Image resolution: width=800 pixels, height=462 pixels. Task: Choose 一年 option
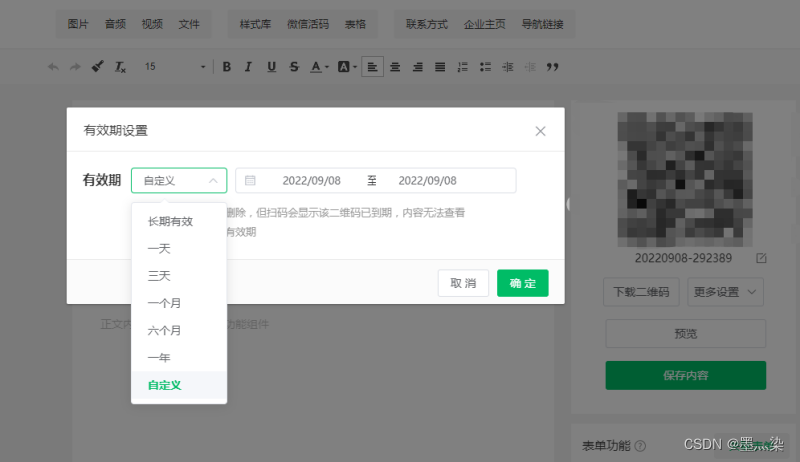tap(179, 358)
